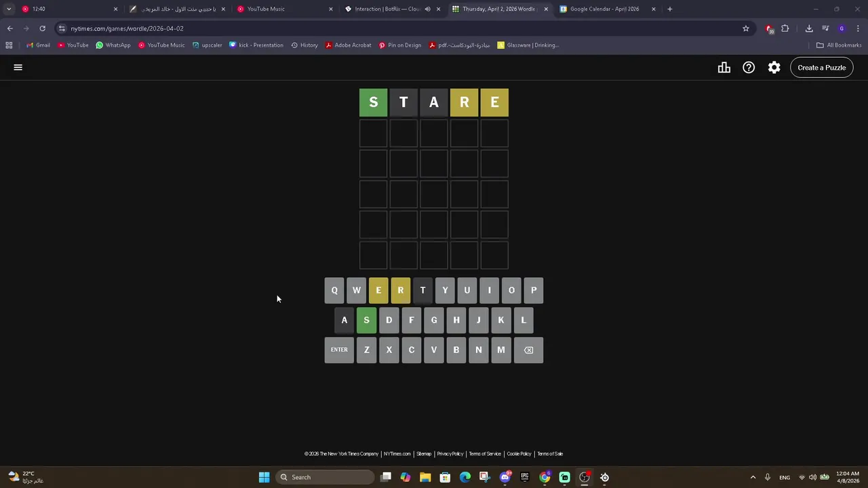Open the Terms of Service footer link
The width and height of the screenshot is (868, 488).
(485, 454)
